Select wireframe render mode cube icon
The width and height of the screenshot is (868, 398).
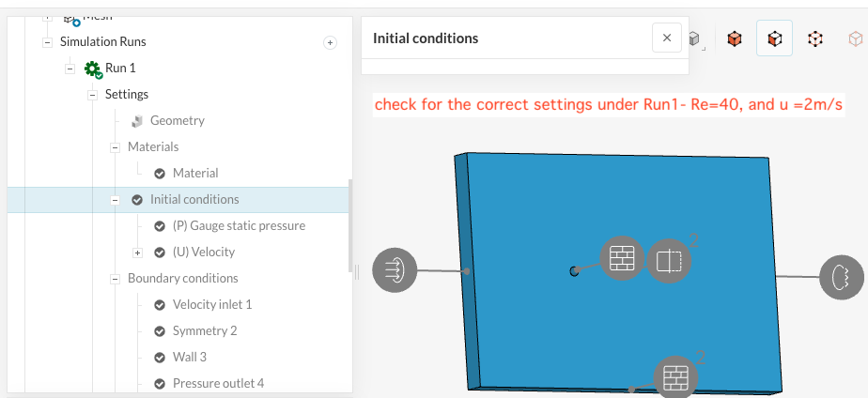[815, 39]
